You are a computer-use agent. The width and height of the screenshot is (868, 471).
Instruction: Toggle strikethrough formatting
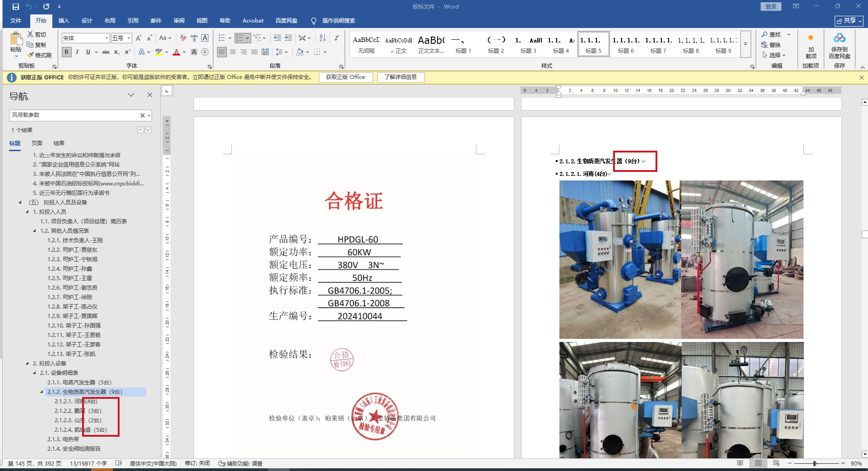click(106, 52)
